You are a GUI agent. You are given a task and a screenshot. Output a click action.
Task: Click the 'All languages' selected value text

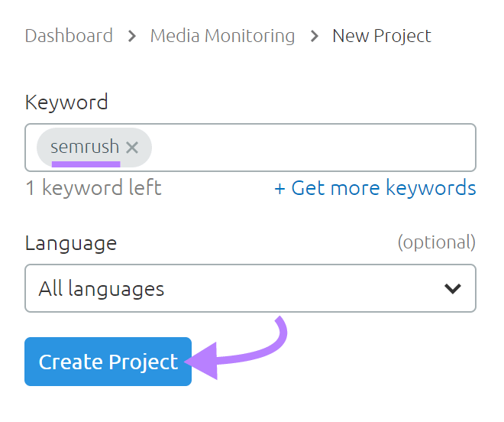(x=102, y=289)
